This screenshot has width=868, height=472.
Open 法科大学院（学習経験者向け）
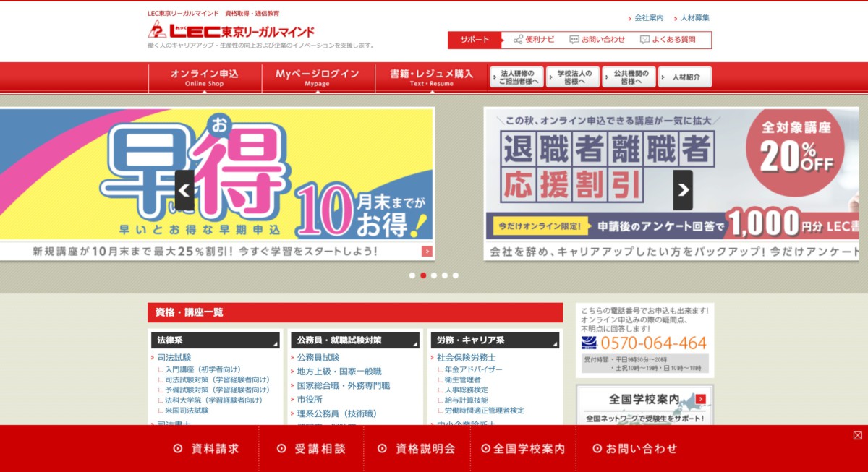pyautogui.click(x=213, y=400)
